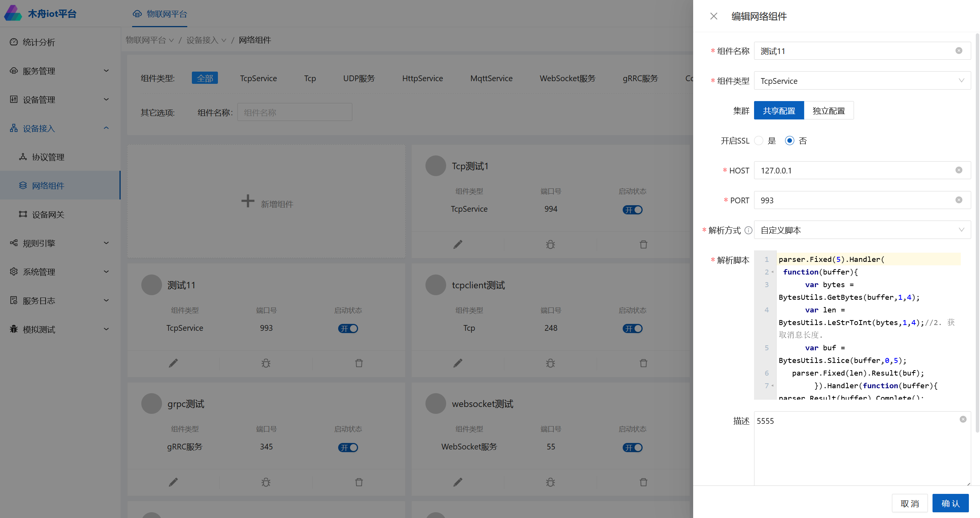Image resolution: width=980 pixels, height=518 pixels.
Task: Delete the Tcp测试1 component
Action: 643,244
